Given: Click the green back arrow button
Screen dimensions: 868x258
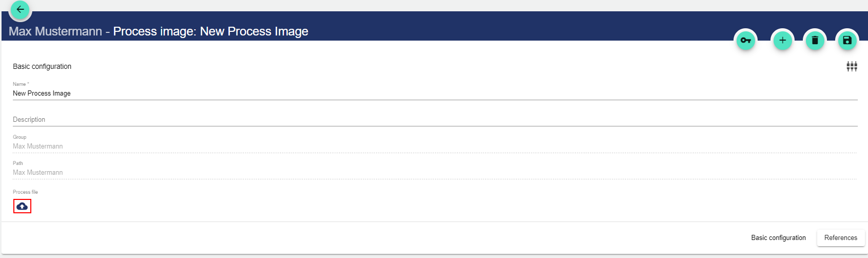Looking at the screenshot, I should pyautogui.click(x=20, y=10).
